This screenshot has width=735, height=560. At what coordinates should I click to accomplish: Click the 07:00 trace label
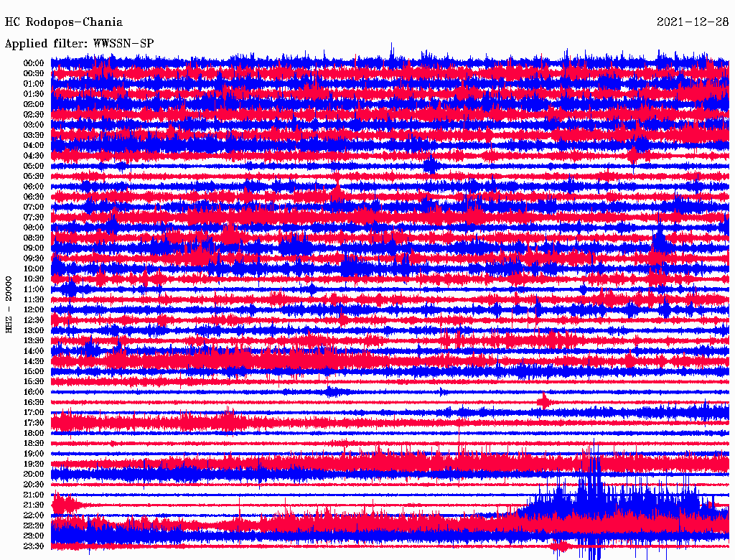pyautogui.click(x=34, y=207)
